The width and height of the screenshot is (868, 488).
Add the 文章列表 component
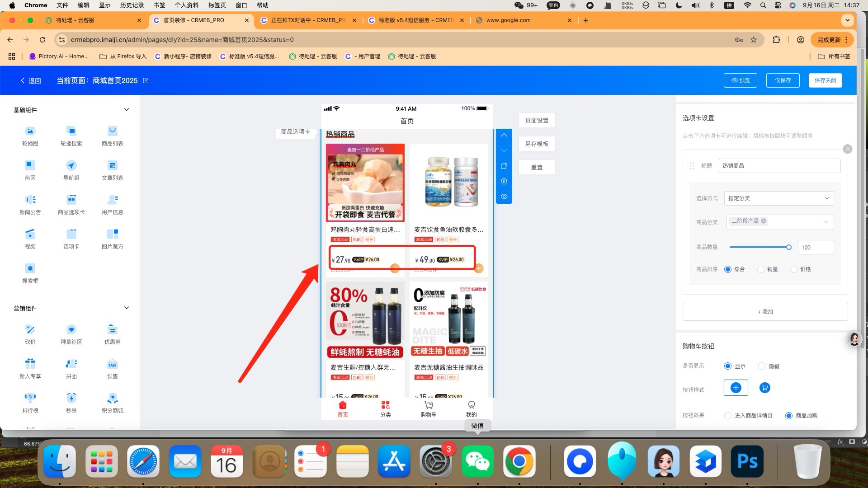tap(112, 170)
